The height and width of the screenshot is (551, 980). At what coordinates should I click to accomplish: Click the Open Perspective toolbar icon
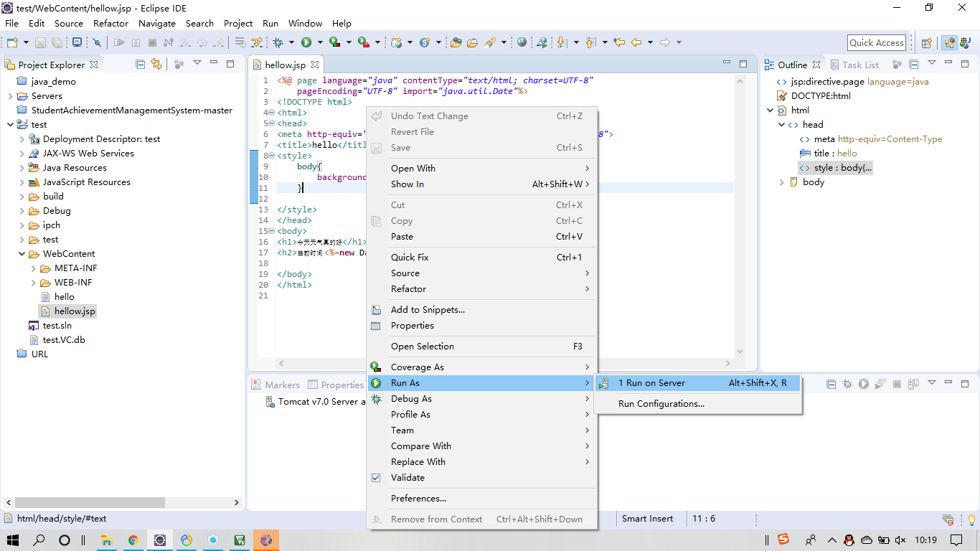tap(926, 43)
